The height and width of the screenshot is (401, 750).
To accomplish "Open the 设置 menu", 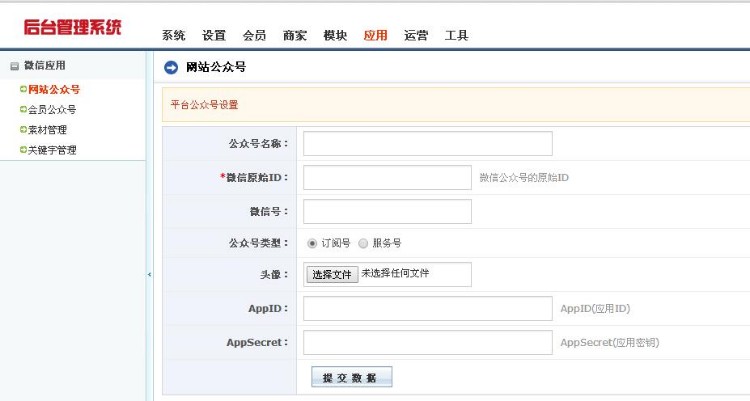I will pos(214,35).
